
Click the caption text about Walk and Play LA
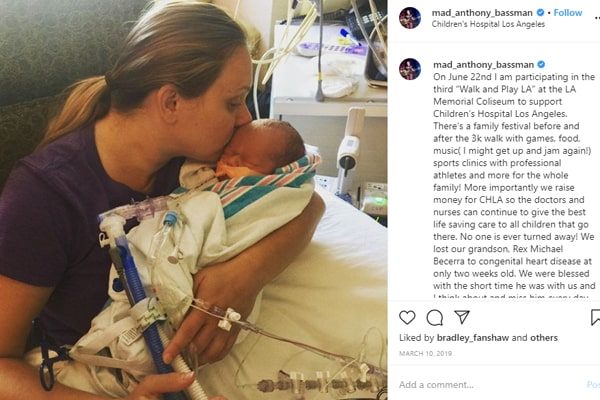coord(514,181)
